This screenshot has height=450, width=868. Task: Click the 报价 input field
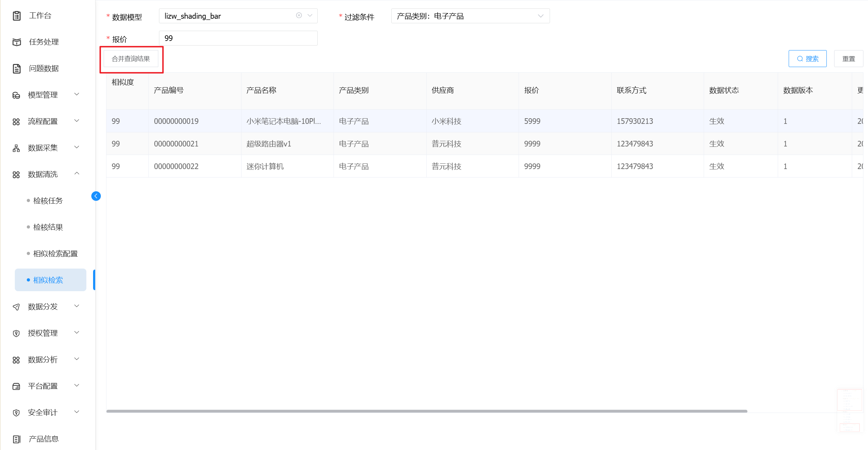238,38
